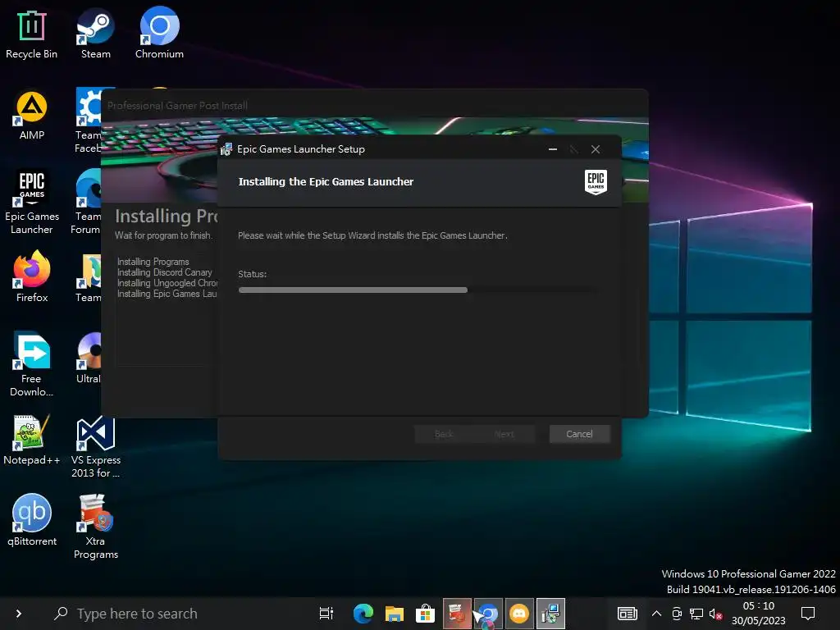The image size is (840, 630).
Task: Open the Xtra Programs desktop shortcut
Action: (95, 527)
